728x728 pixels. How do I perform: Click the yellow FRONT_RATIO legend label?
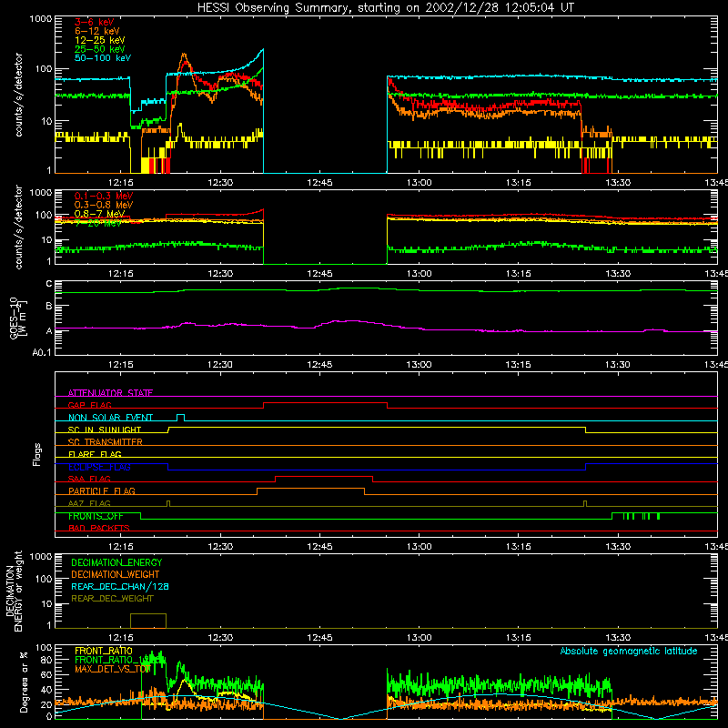[x=104, y=651]
